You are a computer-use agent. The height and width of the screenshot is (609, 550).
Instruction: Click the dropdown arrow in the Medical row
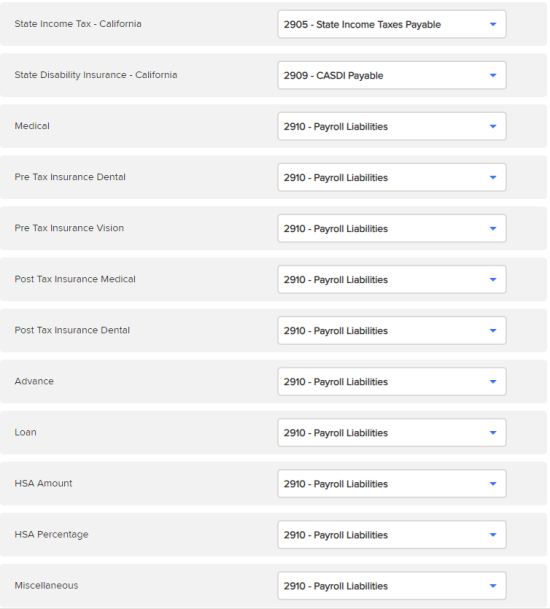click(493, 126)
